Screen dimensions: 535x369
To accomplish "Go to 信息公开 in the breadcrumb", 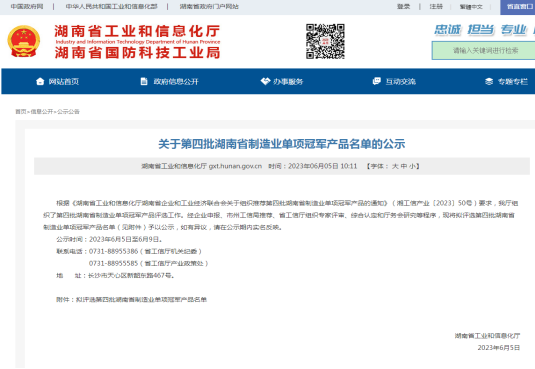I will tap(42, 112).
